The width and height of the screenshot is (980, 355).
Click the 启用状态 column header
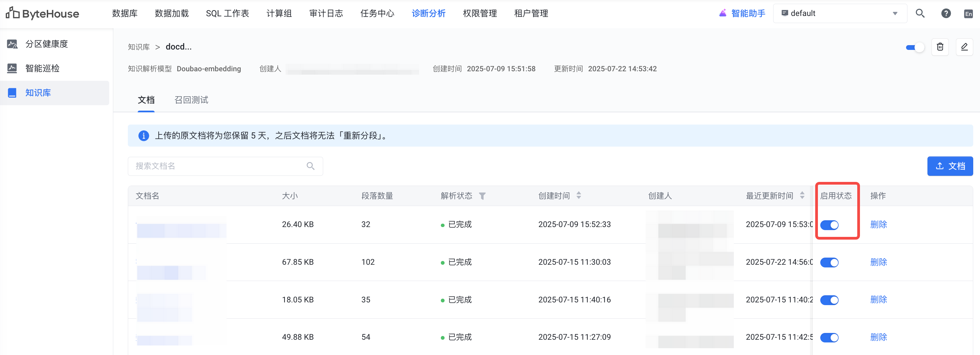tap(836, 196)
